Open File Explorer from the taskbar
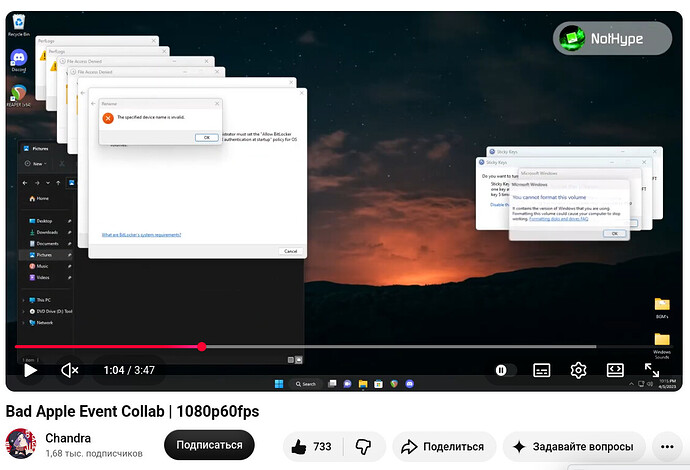 coord(363,384)
